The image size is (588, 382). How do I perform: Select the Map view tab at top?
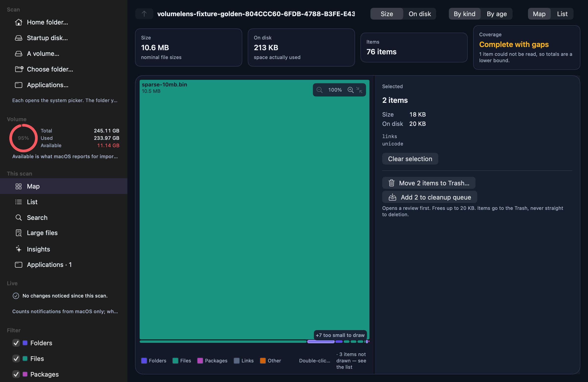tap(539, 14)
